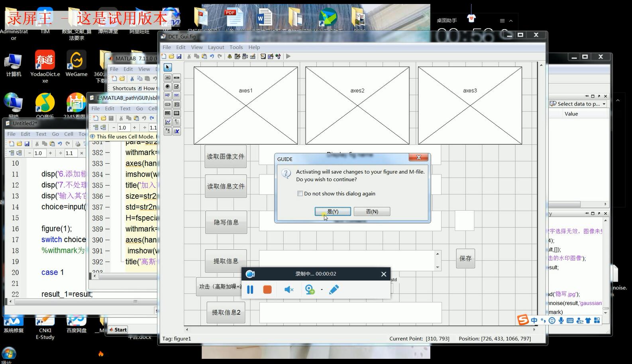Image resolution: width=632 pixels, height=364 pixels.
Task: Pick the Radio Button component in GUIDE palette
Action: (168, 86)
